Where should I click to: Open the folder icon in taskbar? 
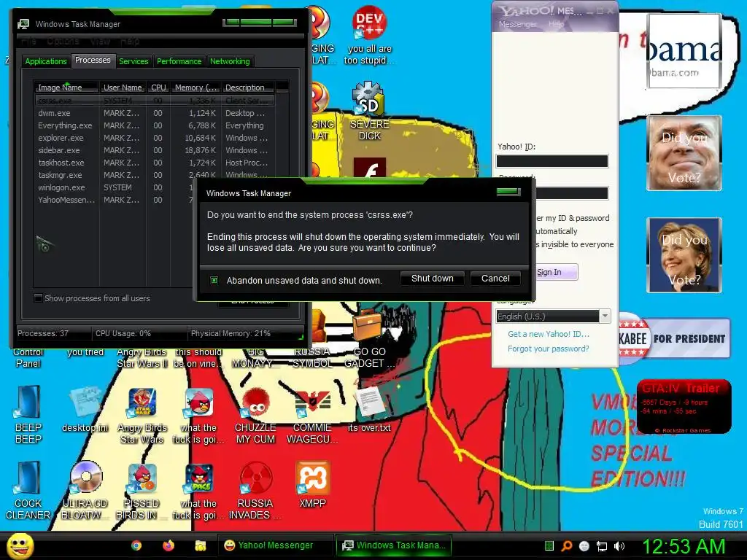(201, 545)
